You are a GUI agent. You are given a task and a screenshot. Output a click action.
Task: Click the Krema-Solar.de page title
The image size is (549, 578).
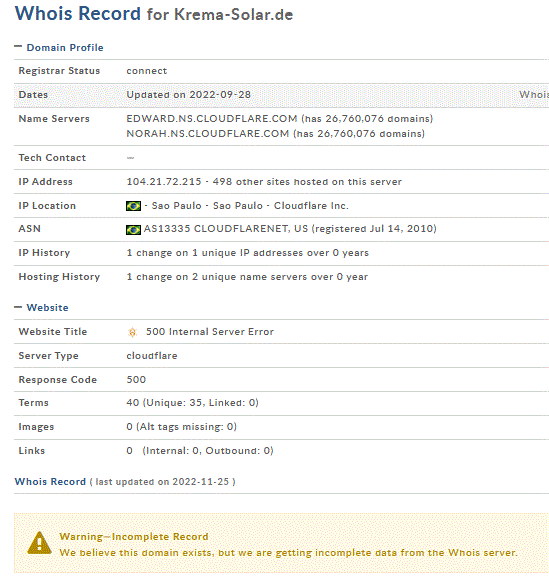pyautogui.click(x=233, y=15)
